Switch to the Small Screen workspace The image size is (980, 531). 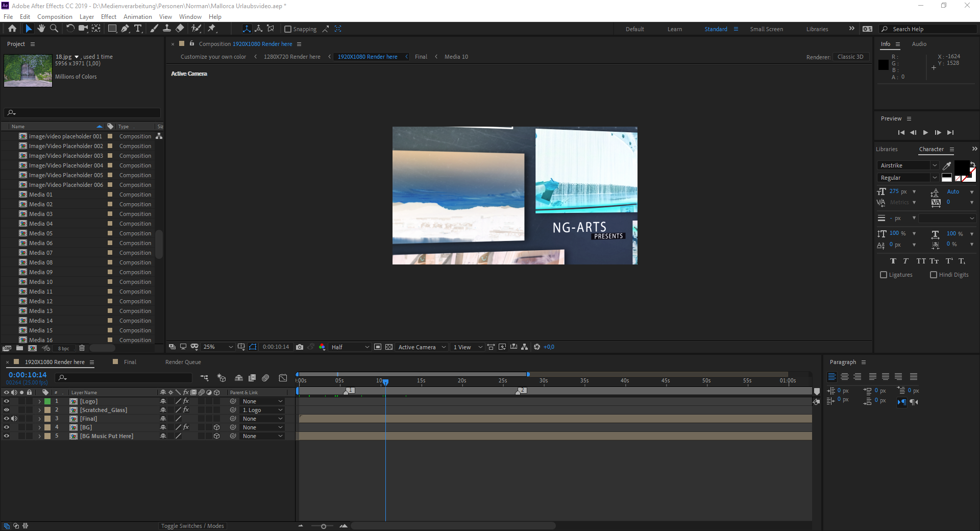click(x=767, y=29)
